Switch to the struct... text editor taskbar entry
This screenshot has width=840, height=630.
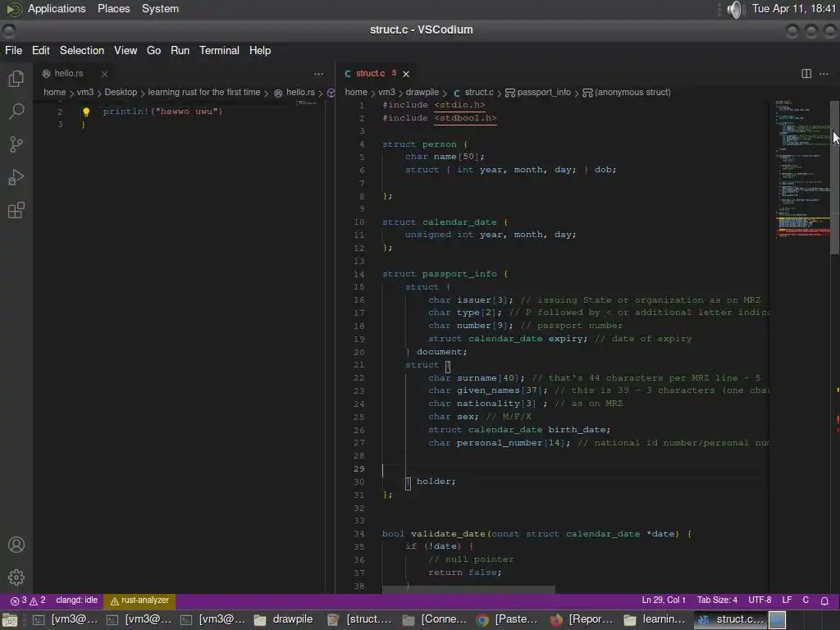359,619
